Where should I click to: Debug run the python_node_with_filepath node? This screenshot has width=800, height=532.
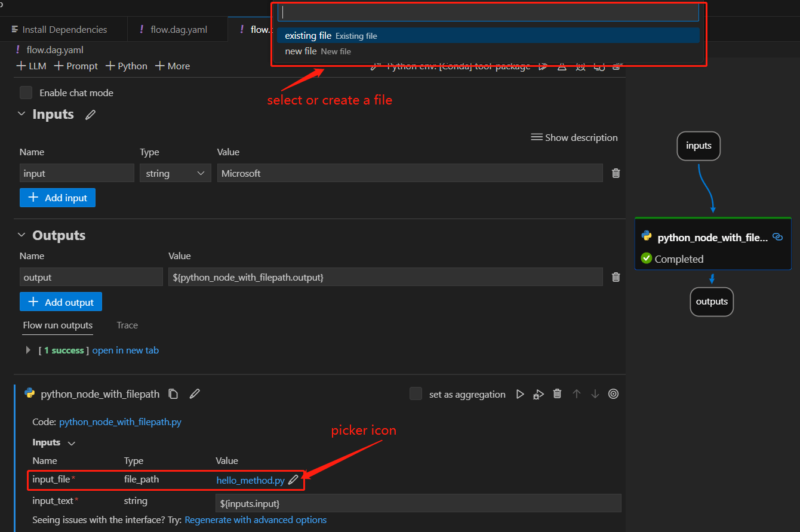tap(538, 393)
